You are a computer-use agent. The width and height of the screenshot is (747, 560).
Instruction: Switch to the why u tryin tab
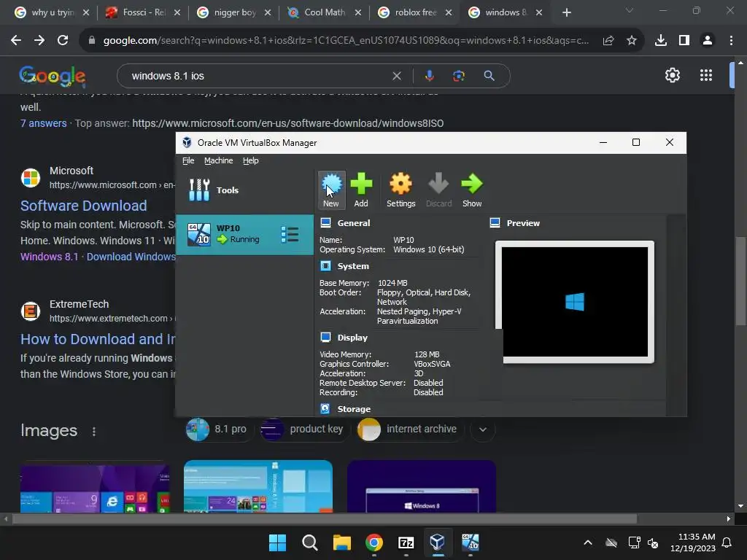53,12
